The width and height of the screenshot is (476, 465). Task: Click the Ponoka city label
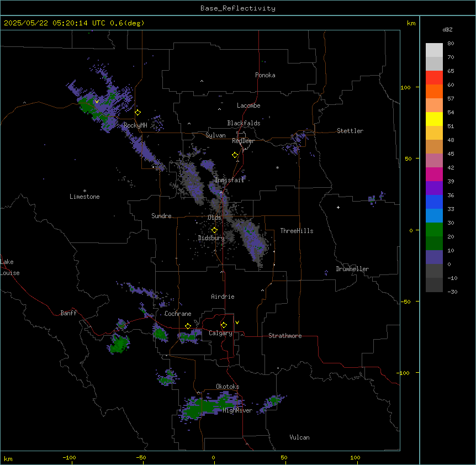(265, 75)
